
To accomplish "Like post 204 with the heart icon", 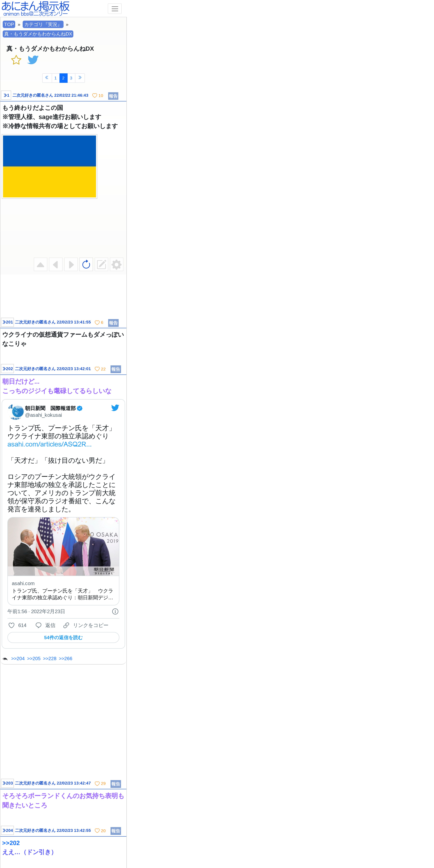I will [97, 831].
